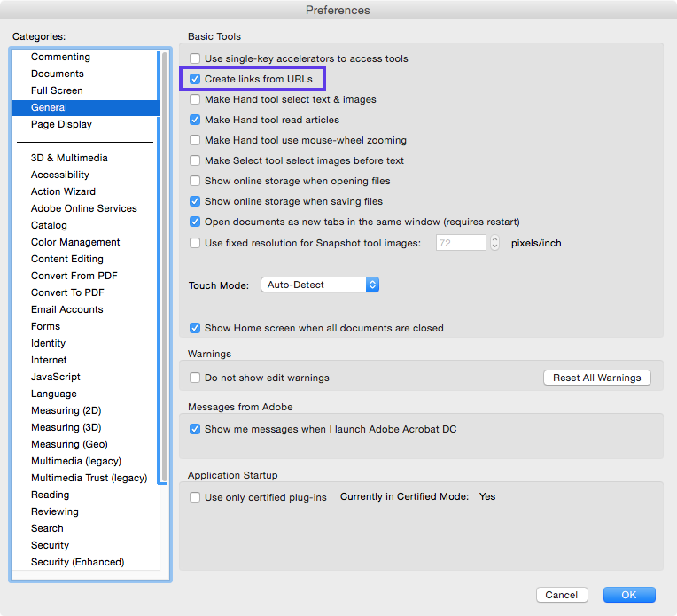Select the Commenting category

[x=60, y=57]
